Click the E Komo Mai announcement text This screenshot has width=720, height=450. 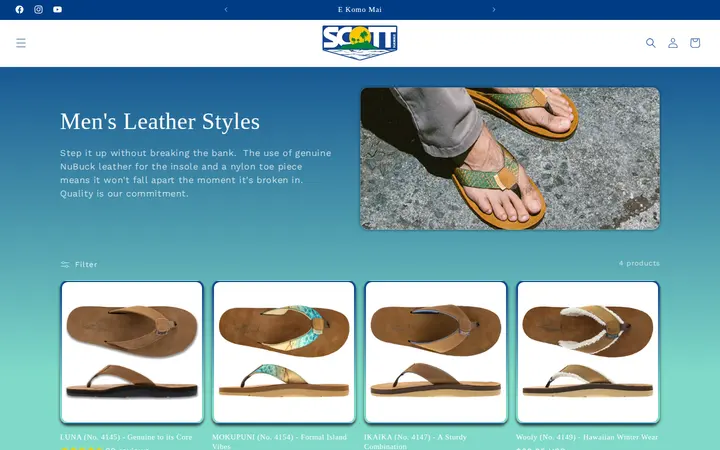coord(360,9)
